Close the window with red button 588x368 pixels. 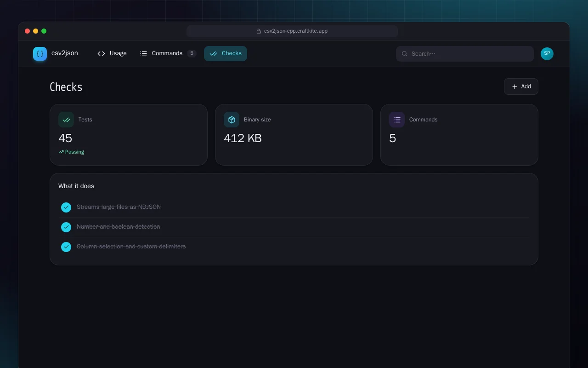point(27,31)
